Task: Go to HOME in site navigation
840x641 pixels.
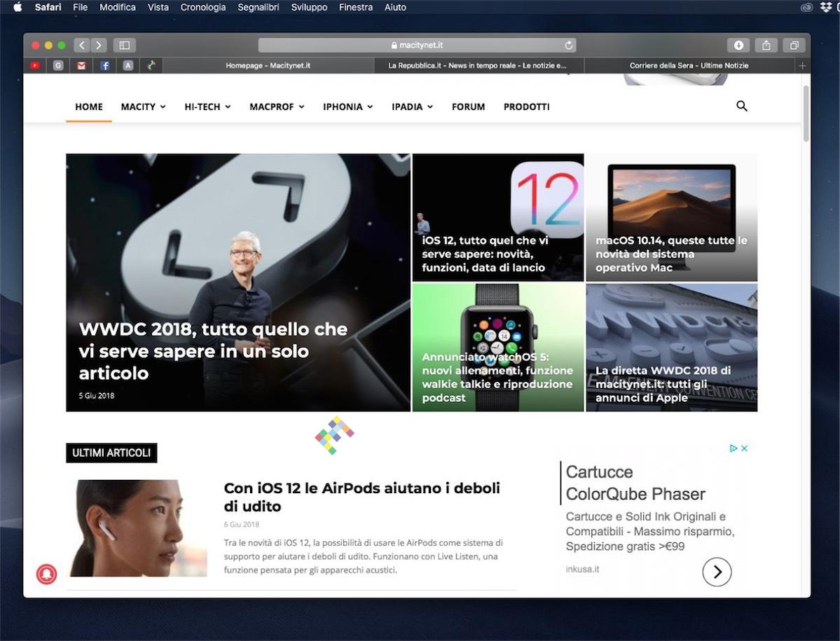Action: pyautogui.click(x=89, y=106)
